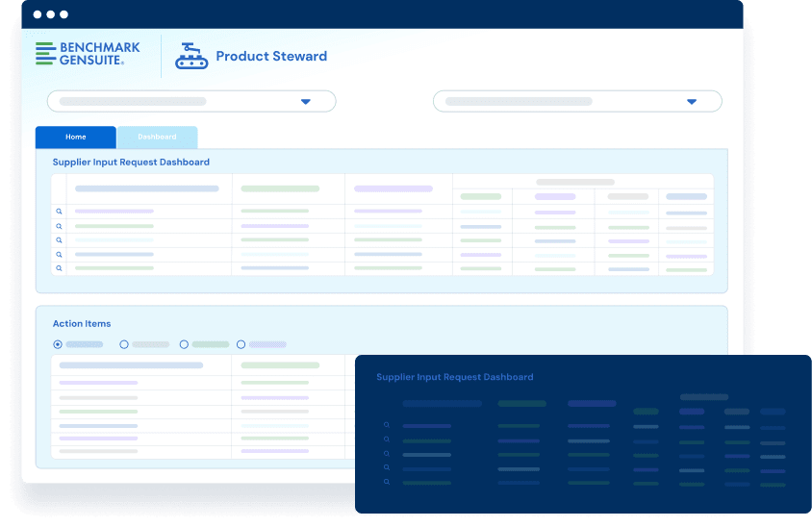Screen dimensions: 812x527
Task: Open third row magnifier in Supplier Input table
Action: point(59,240)
